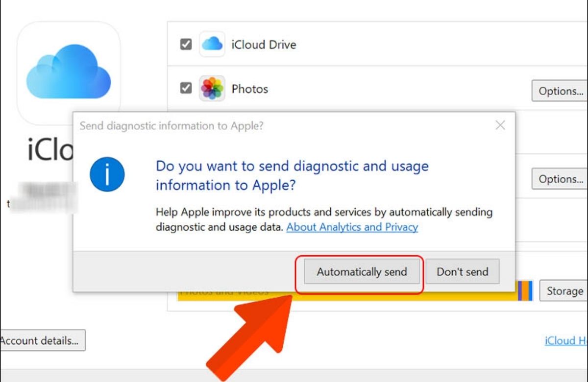
Task: Open the About Analytics and Privacy link
Action: (x=352, y=227)
